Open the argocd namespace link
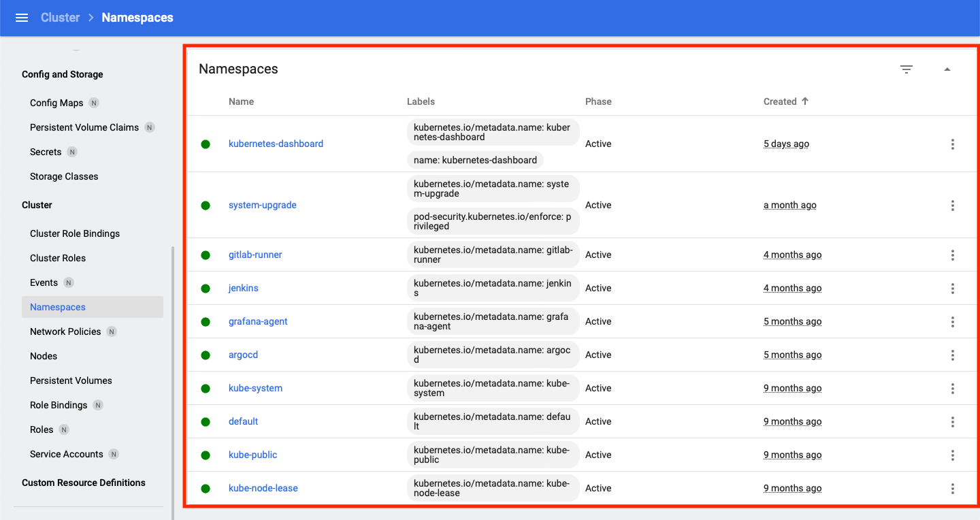Image resolution: width=980 pixels, height=520 pixels. tap(243, 355)
